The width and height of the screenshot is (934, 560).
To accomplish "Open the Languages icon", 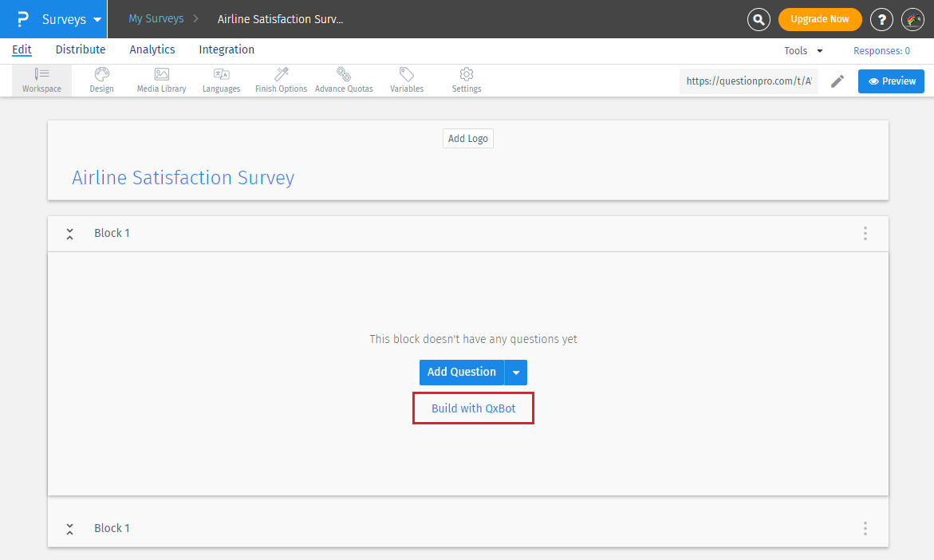I will coord(221,79).
